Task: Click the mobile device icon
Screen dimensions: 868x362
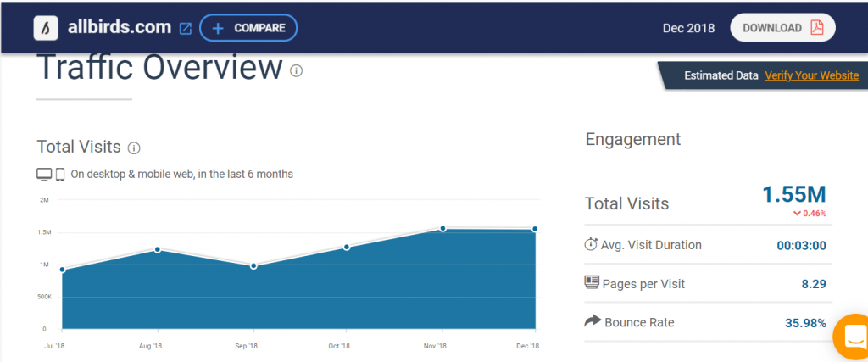Action: tap(60, 175)
